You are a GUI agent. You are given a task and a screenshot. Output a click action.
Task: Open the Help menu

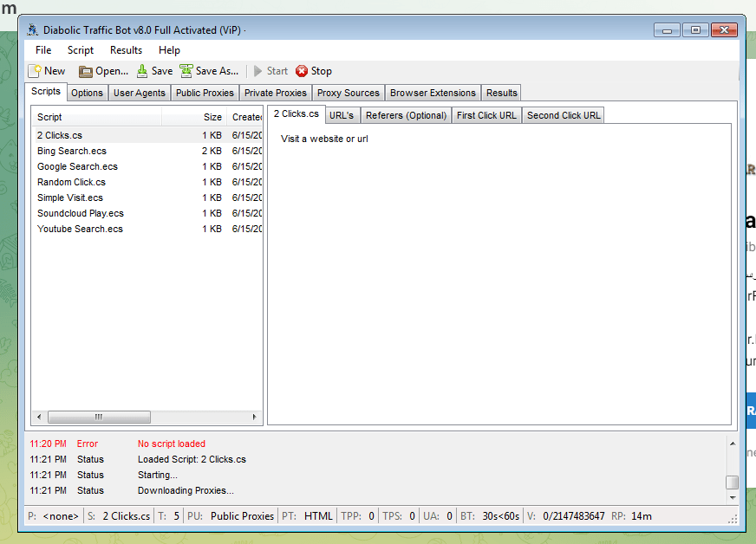(169, 49)
